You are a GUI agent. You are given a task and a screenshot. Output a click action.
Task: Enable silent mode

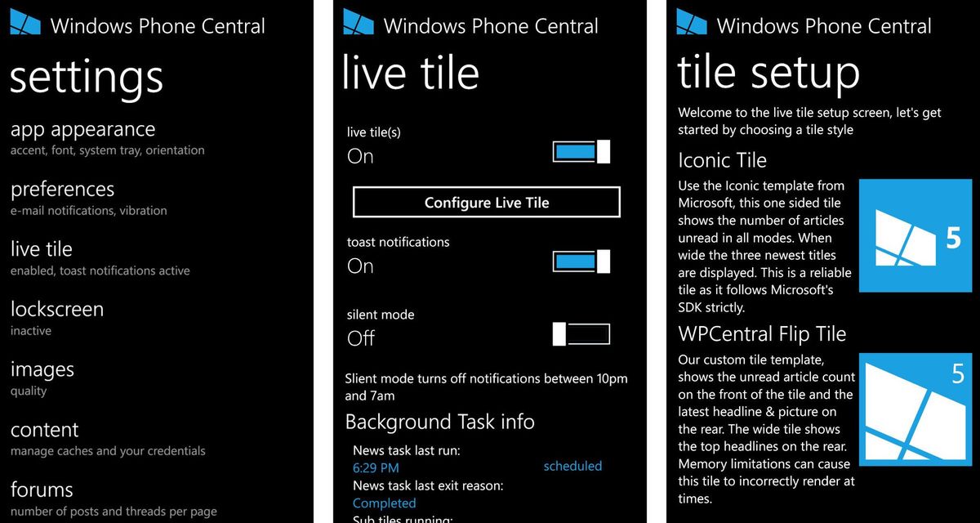[581, 333]
